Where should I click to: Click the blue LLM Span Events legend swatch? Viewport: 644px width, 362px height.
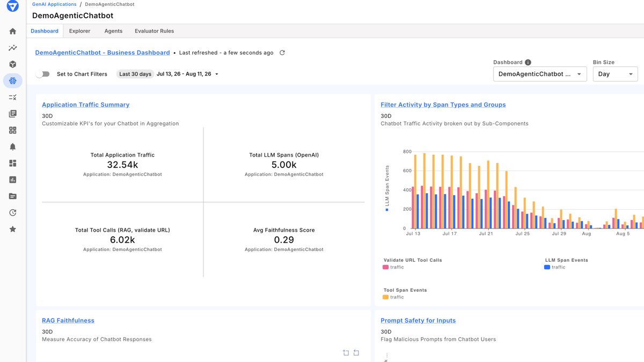547,267
